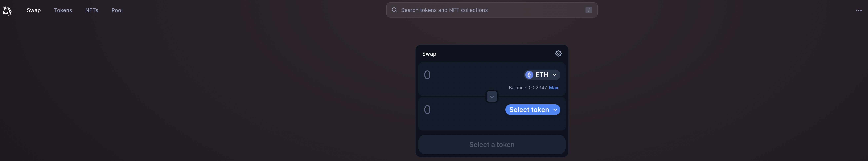Use Max ETH balance
The height and width of the screenshot is (161, 868).
[553, 88]
